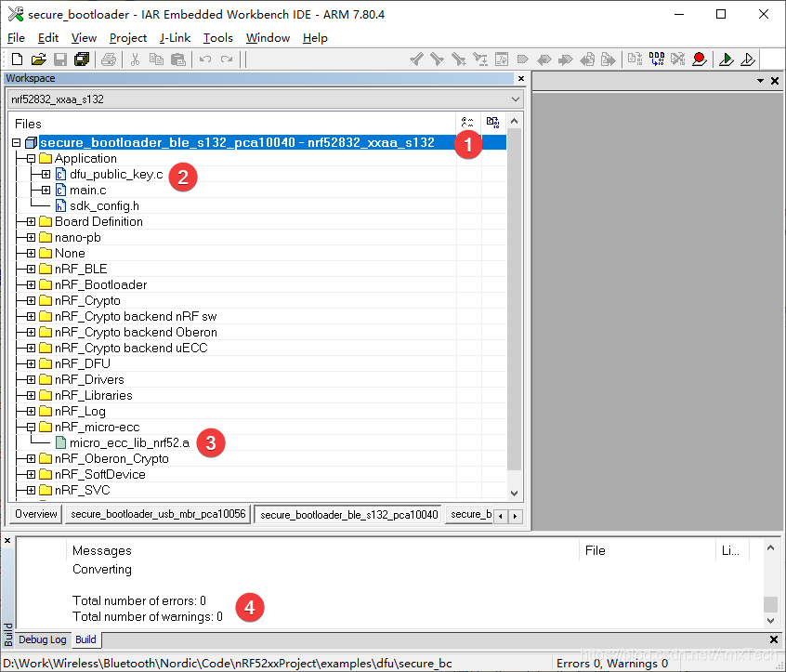Switch to the Overview workspace tab
The width and height of the screenshot is (786, 672).
tap(35, 514)
